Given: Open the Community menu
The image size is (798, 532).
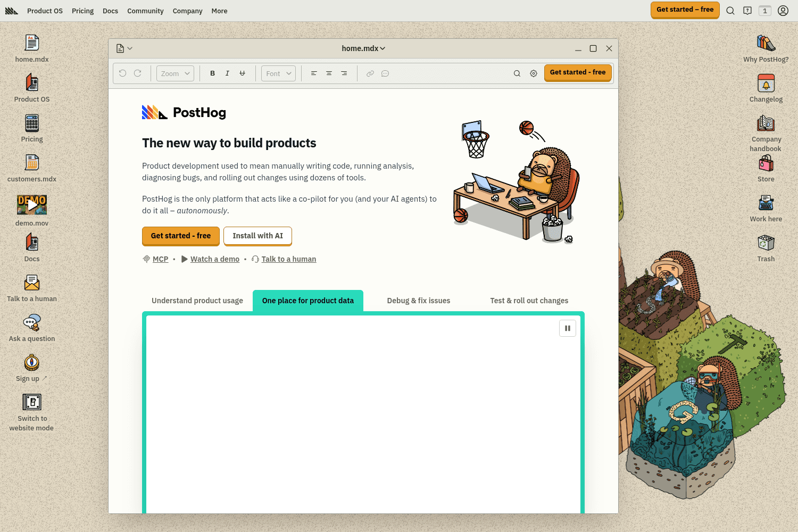Looking at the screenshot, I should [x=145, y=11].
